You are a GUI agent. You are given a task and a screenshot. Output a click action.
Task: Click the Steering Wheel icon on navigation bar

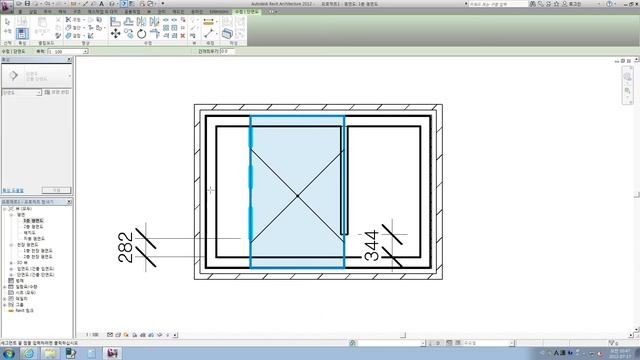click(627, 76)
